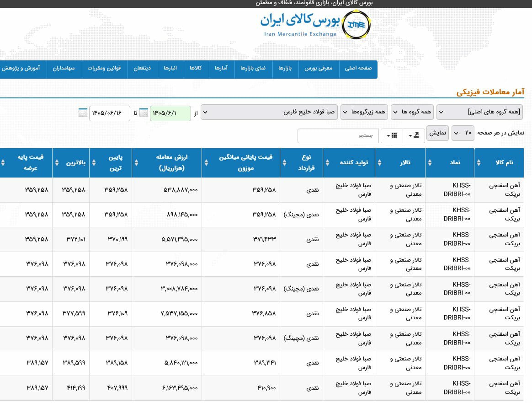Open the export data dropdown button
The width and height of the screenshot is (532, 403).
(414, 135)
